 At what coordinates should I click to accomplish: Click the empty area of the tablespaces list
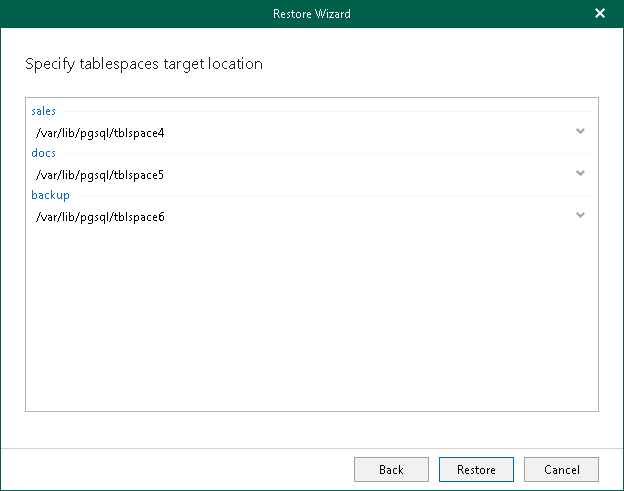click(311, 320)
